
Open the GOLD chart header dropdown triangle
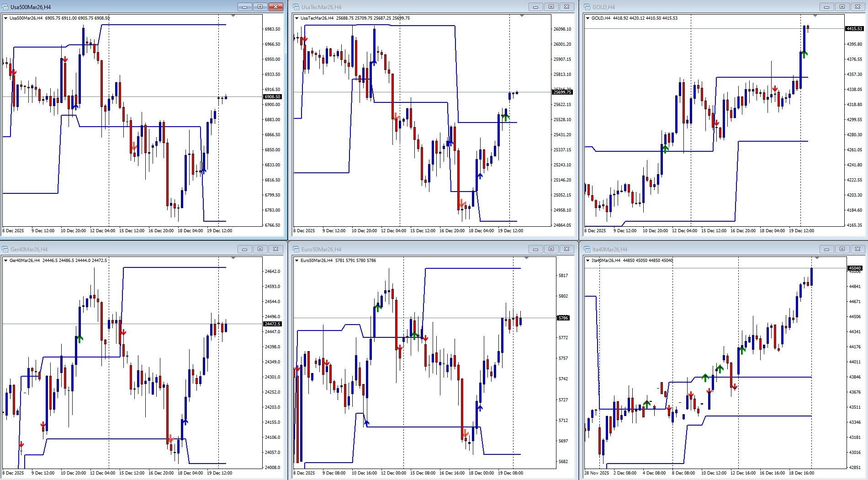(x=587, y=18)
